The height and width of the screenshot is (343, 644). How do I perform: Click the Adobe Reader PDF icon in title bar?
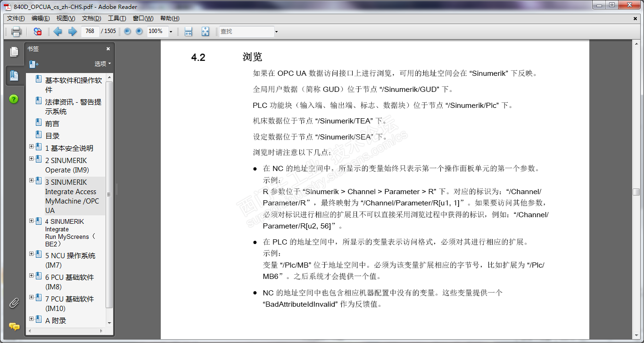8,7
